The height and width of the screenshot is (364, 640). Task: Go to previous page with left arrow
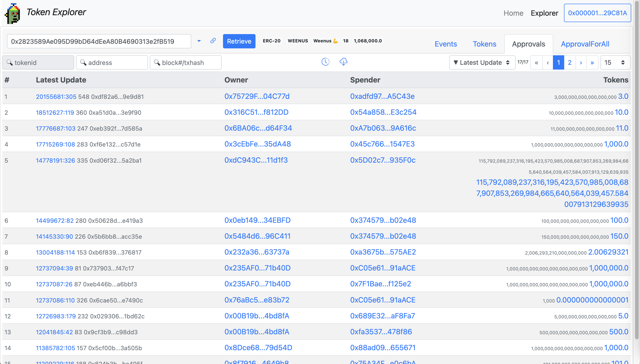click(x=547, y=62)
